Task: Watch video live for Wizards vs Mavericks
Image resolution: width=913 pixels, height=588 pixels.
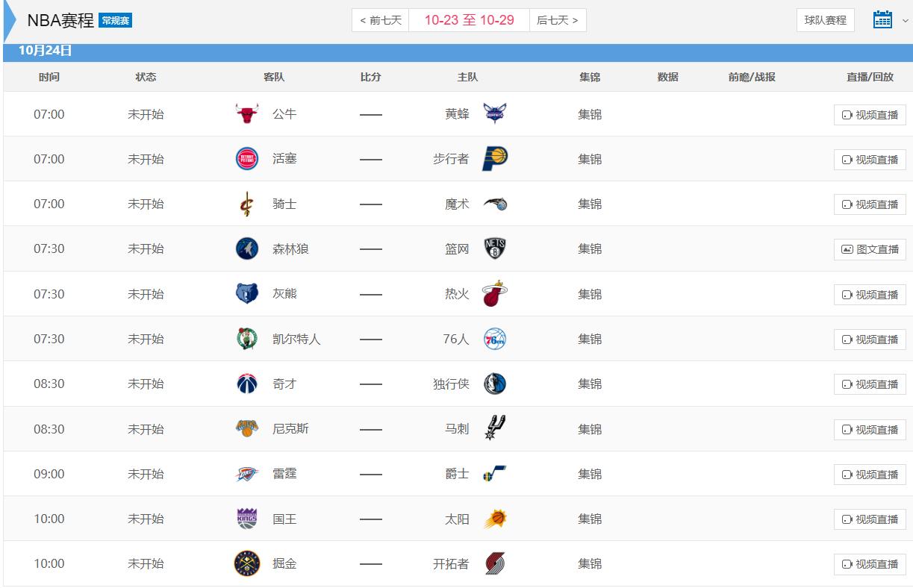Action: (870, 384)
